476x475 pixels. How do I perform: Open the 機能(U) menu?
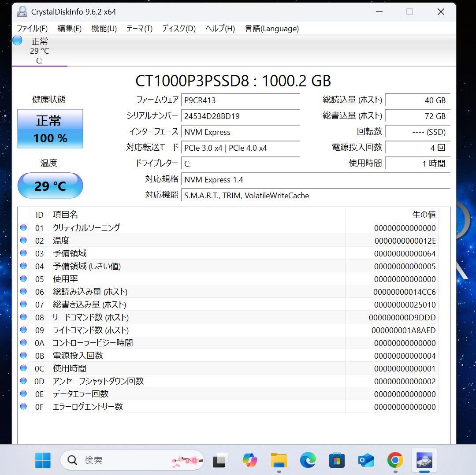point(104,29)
